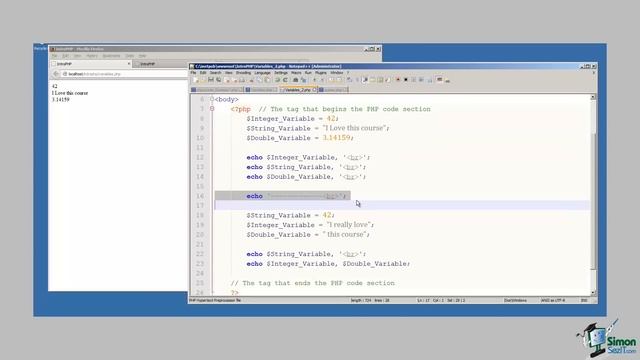Click the Close document toolbar icon

click(x=227, y=80)
